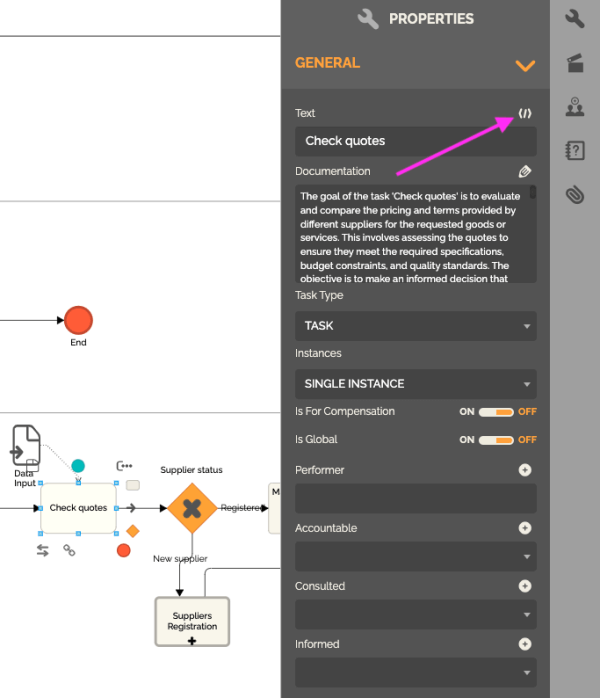The image size is (600, 698).
Task: Open the Accountable dropdown
Action: (415, 557)
